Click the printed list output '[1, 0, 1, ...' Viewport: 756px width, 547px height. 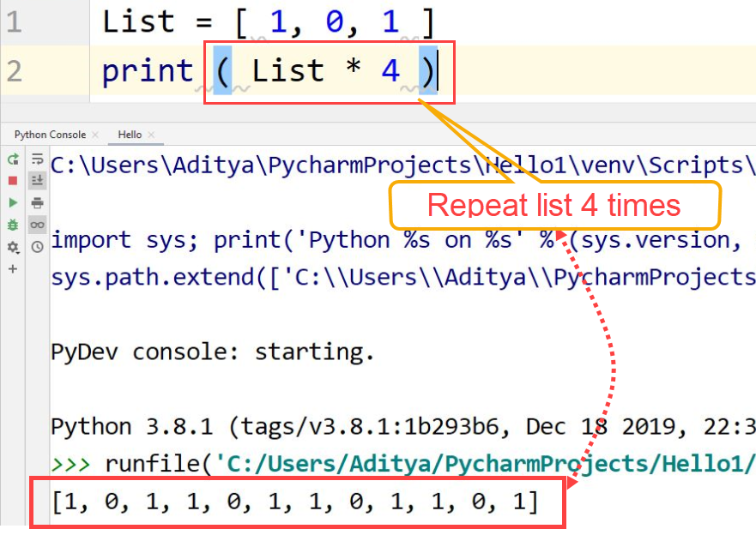tap(294, 502)
